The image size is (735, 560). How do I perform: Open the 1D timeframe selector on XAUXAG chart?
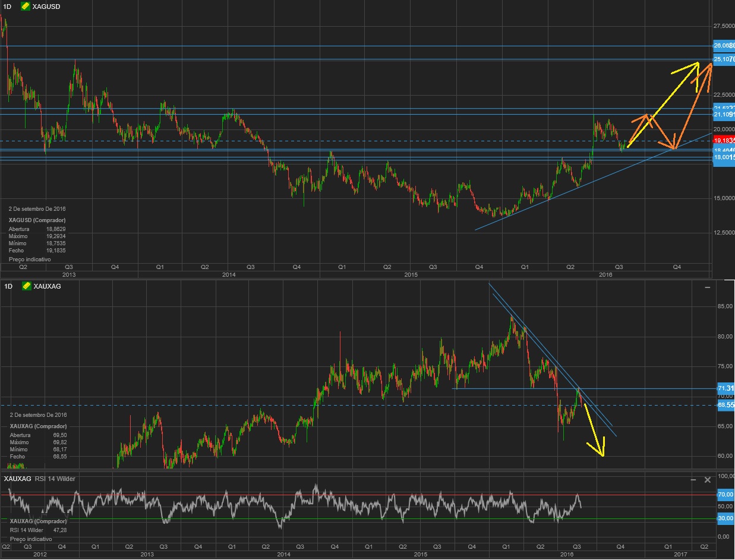(8, 286)
